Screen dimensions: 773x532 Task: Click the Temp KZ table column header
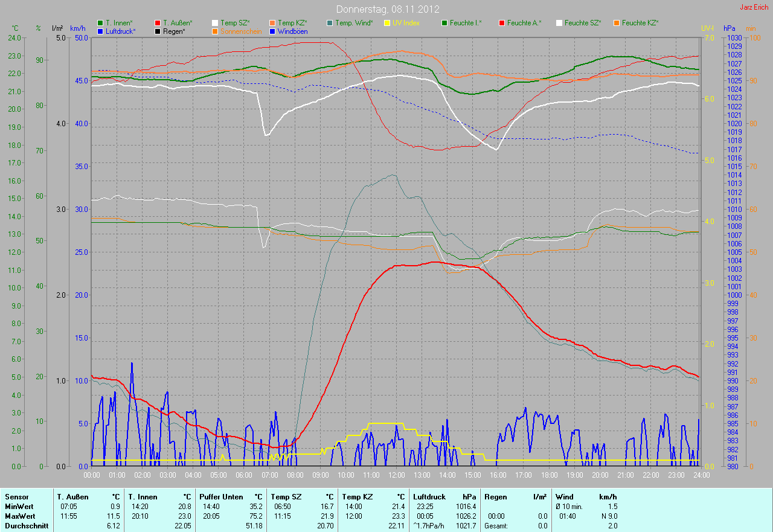point(357,496)
